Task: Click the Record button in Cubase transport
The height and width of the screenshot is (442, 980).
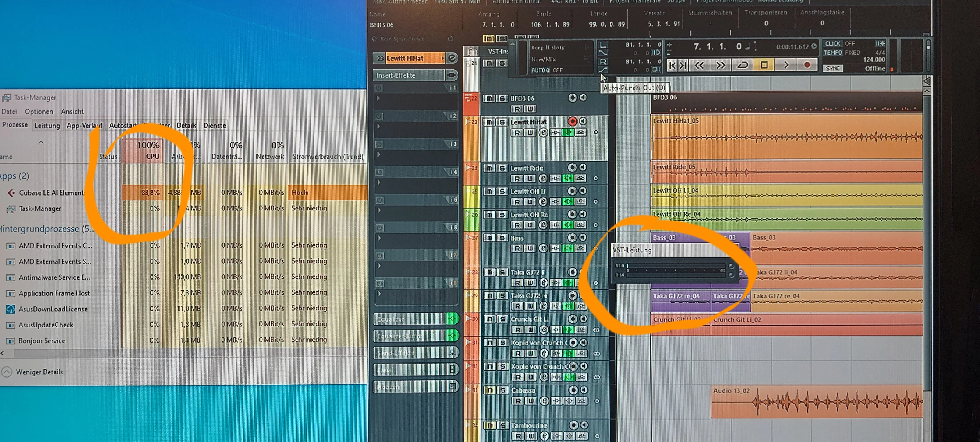Action: pyautogui.click(x=807, y=65)
